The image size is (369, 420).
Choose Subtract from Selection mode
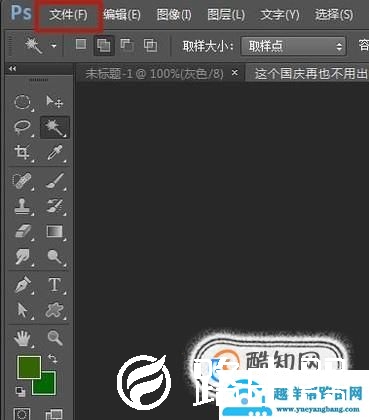[x=127, y=45]
